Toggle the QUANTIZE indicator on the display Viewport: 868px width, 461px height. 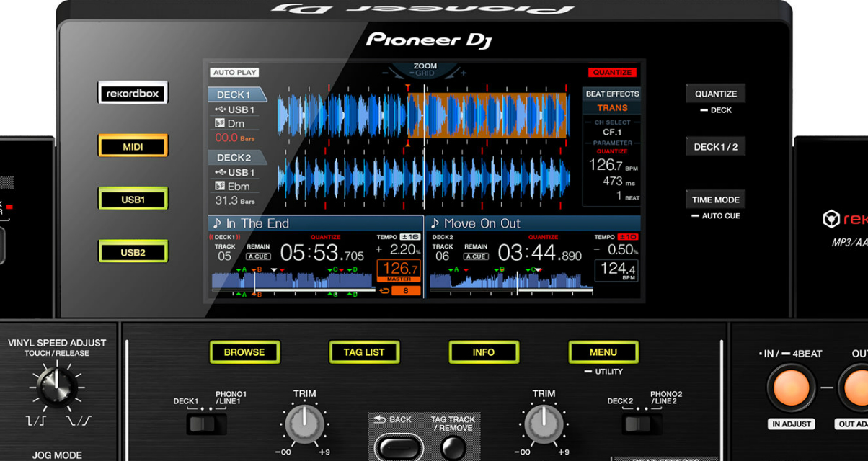(612, 72)
